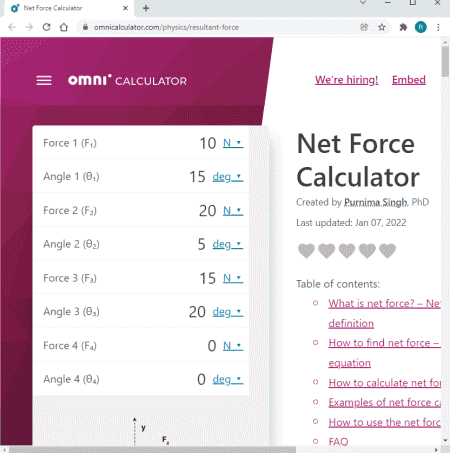The height and width of the screenshot is (453, 450).
Task: Open the browser home page
Action: (64, 27)
